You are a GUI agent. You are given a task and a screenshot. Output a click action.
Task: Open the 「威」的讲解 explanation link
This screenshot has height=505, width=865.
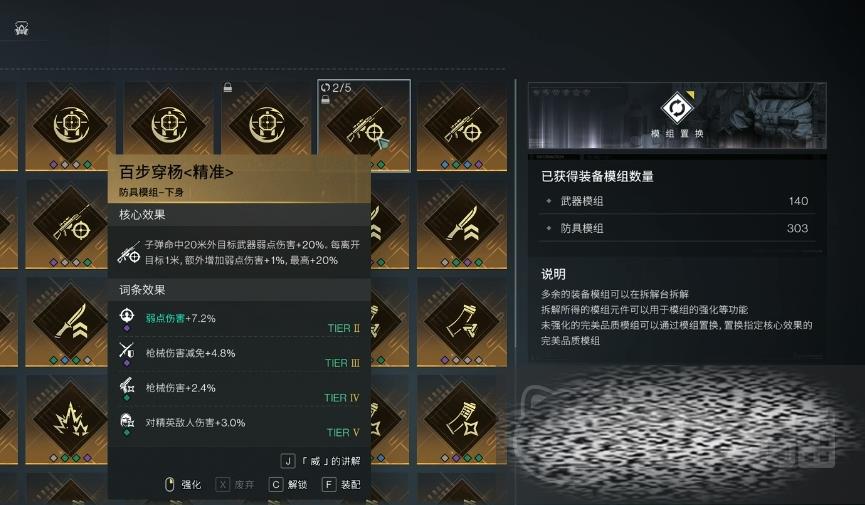point(321,461)
